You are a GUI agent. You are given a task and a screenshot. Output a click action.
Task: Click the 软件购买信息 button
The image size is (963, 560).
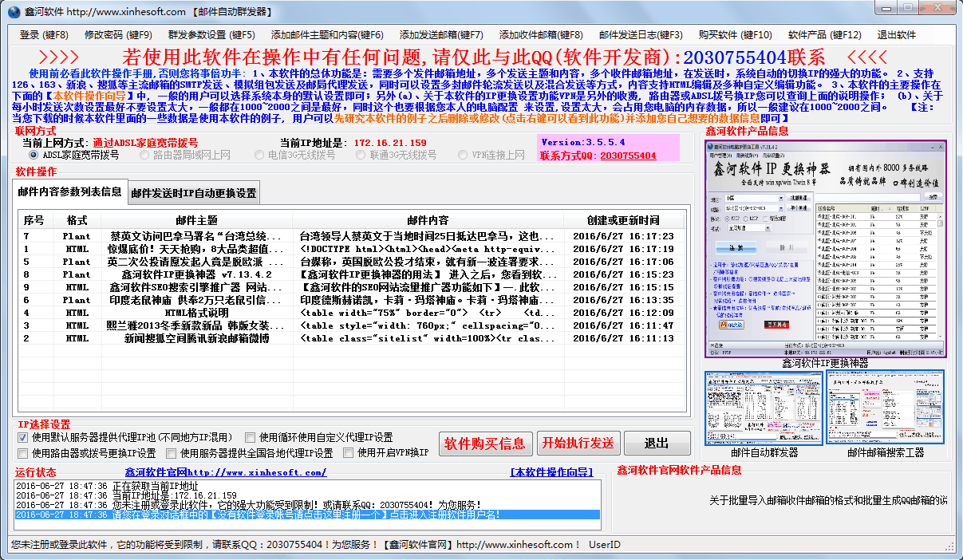(485, 444)
